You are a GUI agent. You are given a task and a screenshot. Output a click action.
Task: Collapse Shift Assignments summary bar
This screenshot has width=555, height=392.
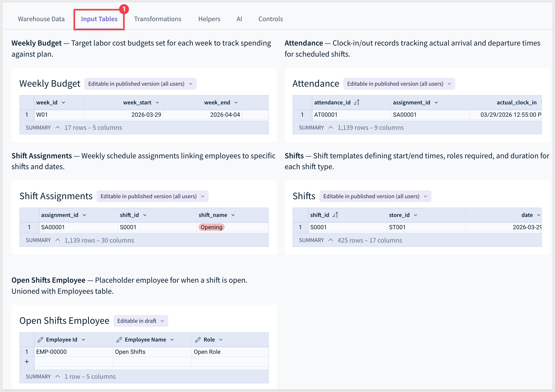[x=58, y=240]
